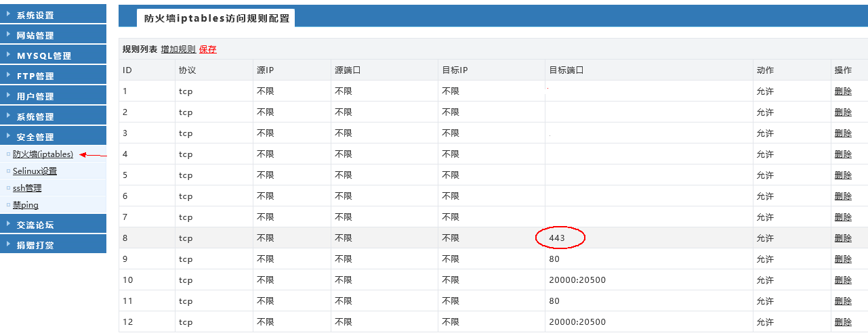Delete firewall rule ID 11

843,301
